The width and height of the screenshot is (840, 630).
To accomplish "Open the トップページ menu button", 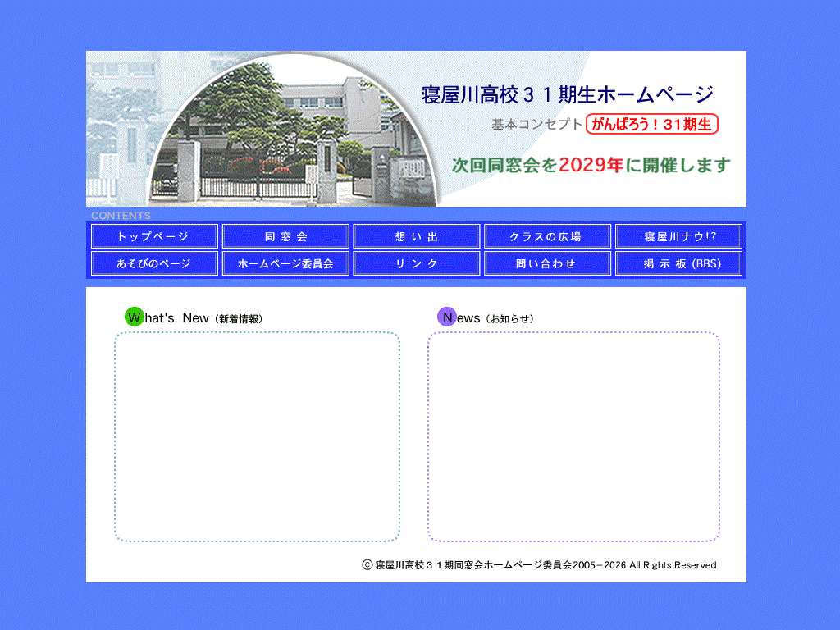I will click(153, 236).
